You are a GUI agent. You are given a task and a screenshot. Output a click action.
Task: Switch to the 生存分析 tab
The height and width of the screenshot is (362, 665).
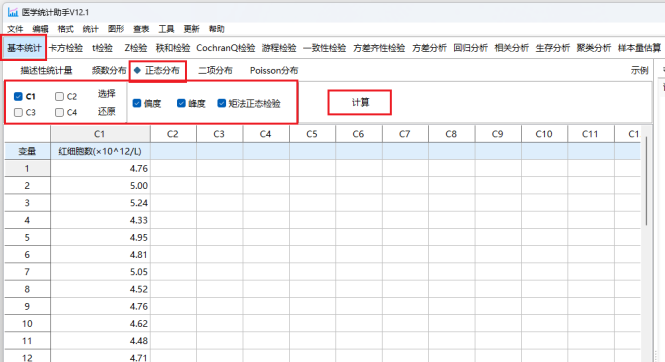(x=553, y=48)
